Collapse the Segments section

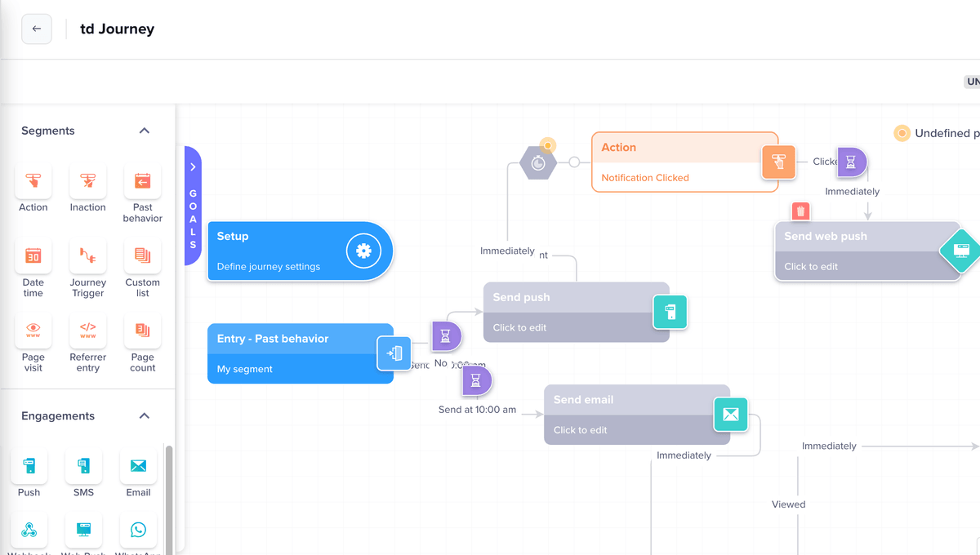click(145, 131)
